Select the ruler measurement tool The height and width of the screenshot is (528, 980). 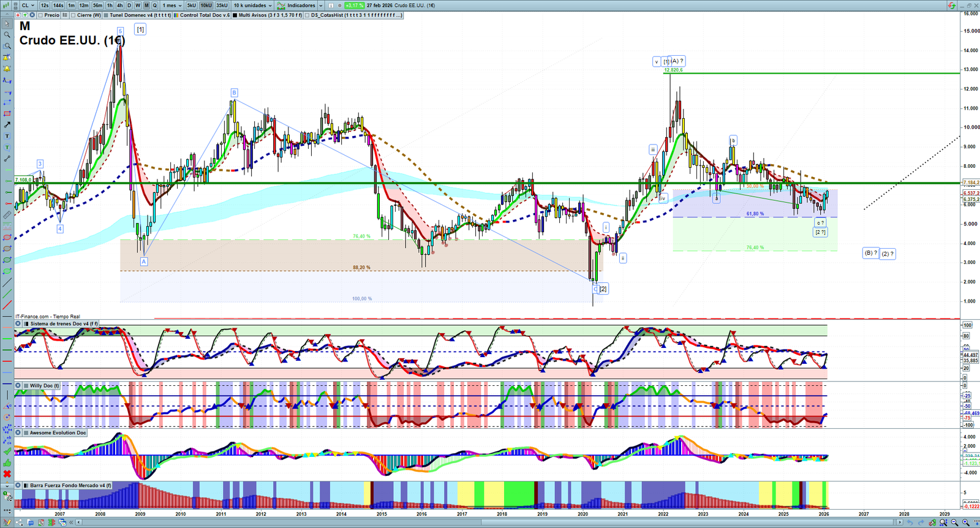pos(7,215)
